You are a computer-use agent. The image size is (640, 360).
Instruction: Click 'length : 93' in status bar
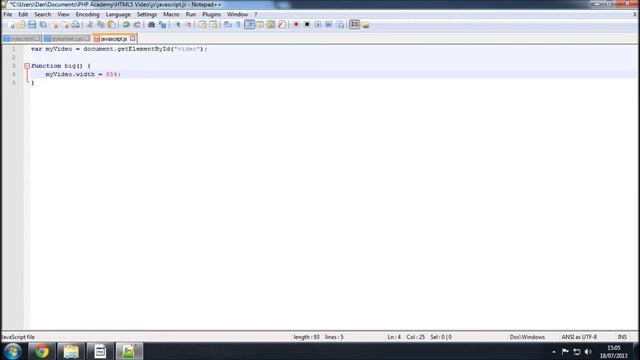point(306,337)
